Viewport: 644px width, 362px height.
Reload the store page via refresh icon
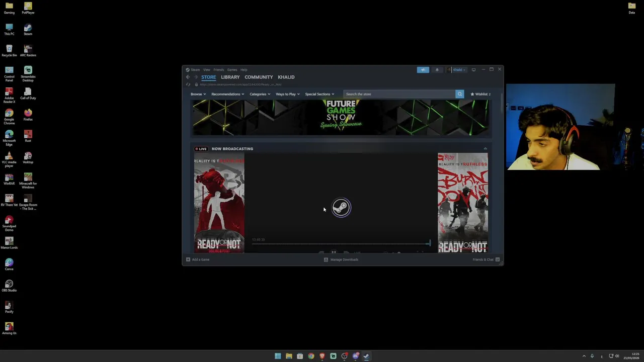click(x=188, y=84)
